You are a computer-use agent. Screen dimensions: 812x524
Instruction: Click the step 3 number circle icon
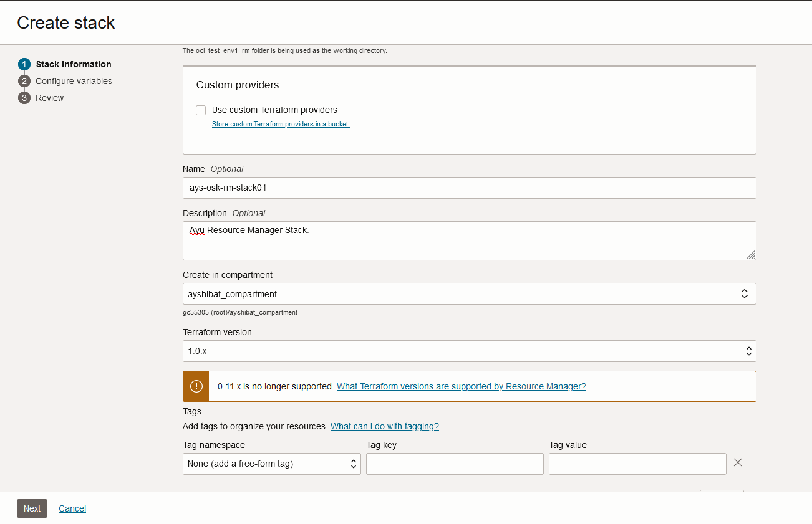pyautogui.click(x=24, y=98)
